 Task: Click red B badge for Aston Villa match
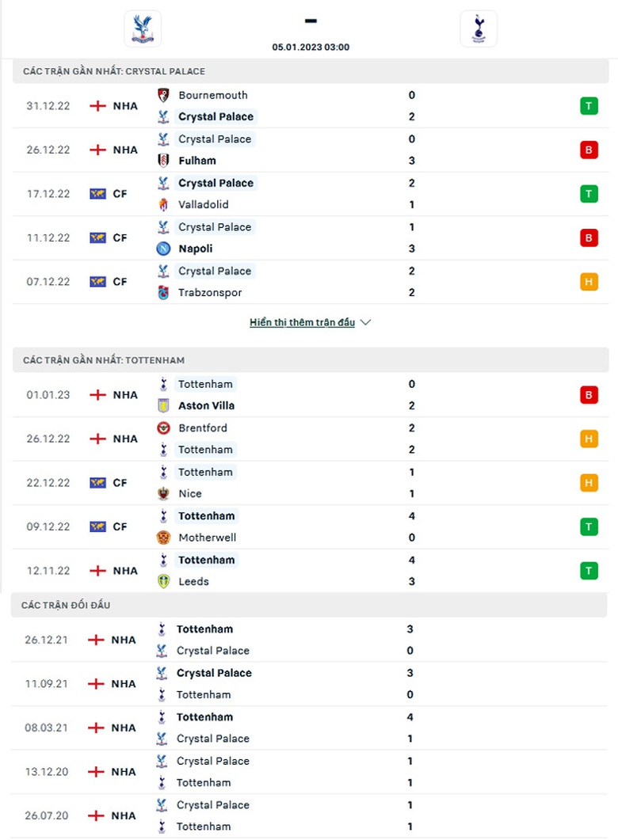589,395
